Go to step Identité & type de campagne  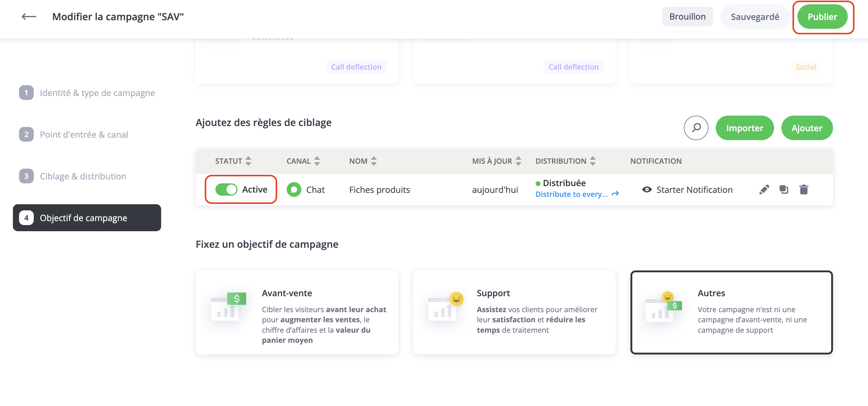97,93
